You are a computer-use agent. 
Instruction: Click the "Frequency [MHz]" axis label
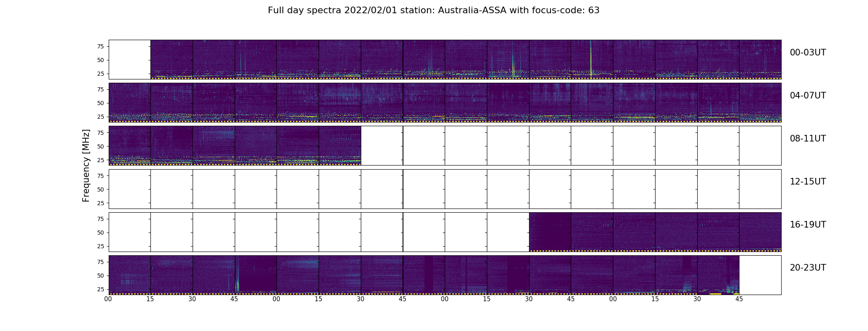tap(86, 166)
